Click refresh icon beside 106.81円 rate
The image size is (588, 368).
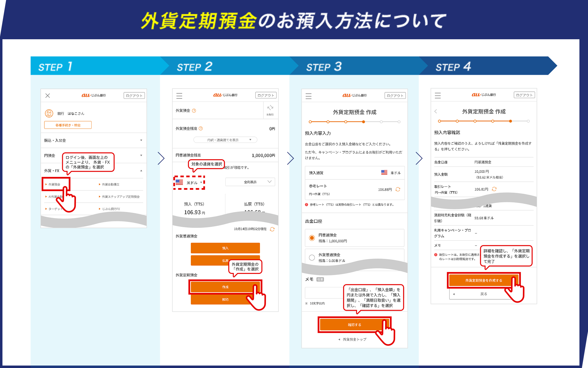(494, 189)
